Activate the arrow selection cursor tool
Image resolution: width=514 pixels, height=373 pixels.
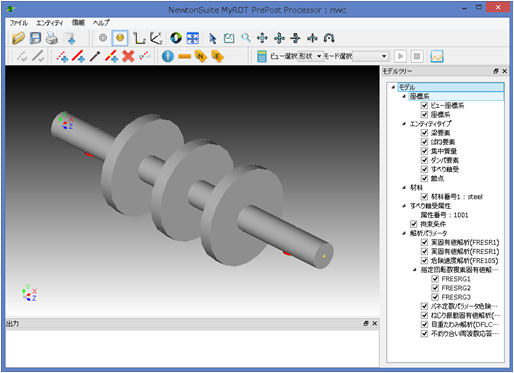coord(213,38)
